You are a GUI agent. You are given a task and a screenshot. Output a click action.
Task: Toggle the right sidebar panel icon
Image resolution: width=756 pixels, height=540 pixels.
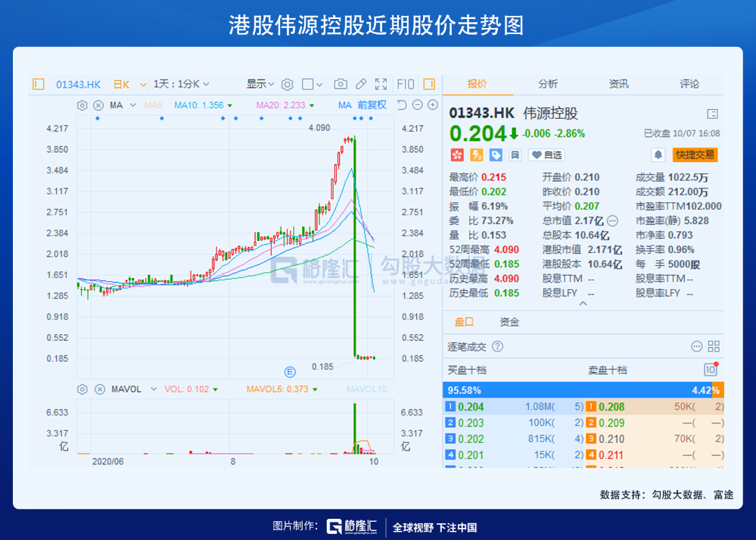(x=428, y=85)
